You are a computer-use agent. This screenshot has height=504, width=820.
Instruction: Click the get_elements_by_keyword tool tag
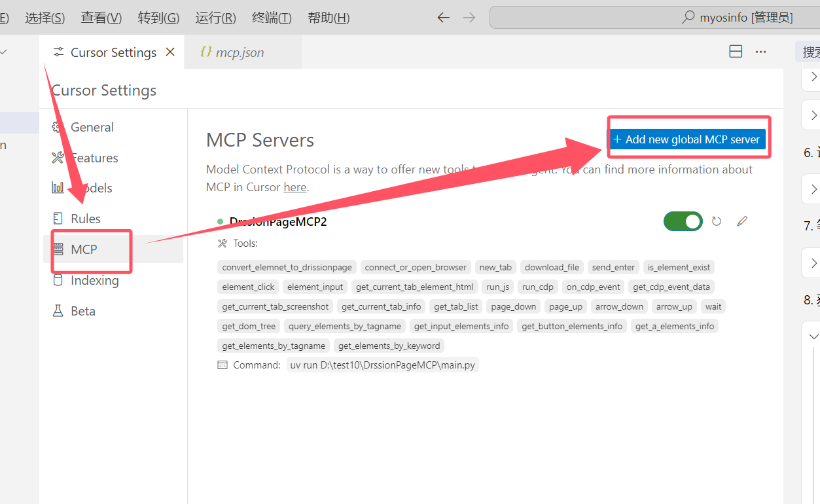(389, 346)
